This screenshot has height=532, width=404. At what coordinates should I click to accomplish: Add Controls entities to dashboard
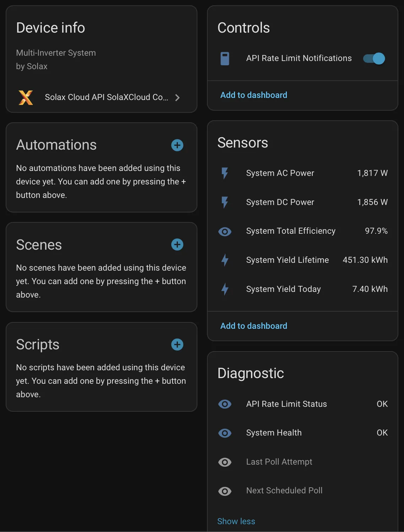click(254, 95)
